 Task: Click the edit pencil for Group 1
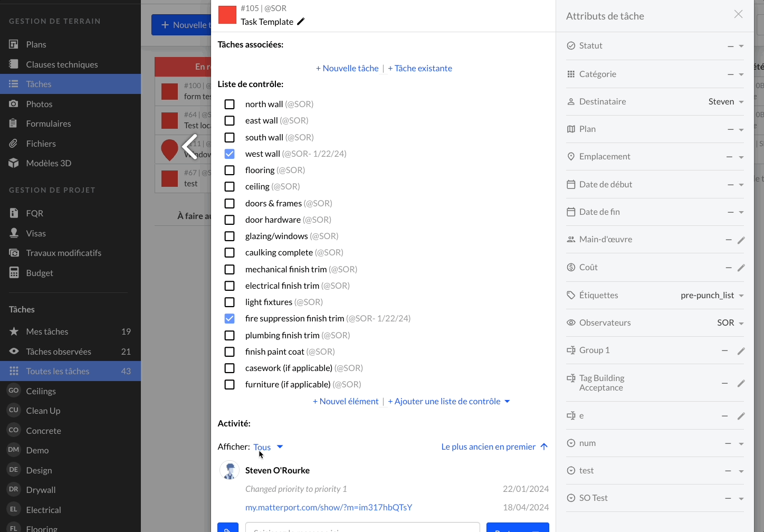(741, 351)
